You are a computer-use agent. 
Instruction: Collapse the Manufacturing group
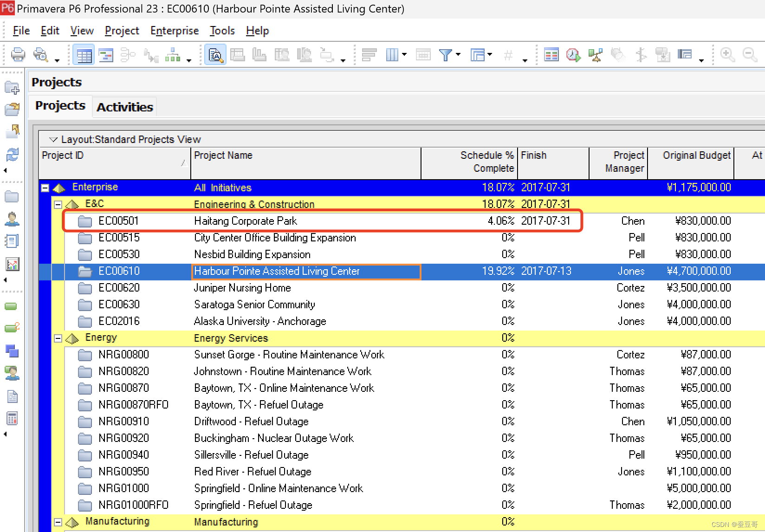coord(58,522)
